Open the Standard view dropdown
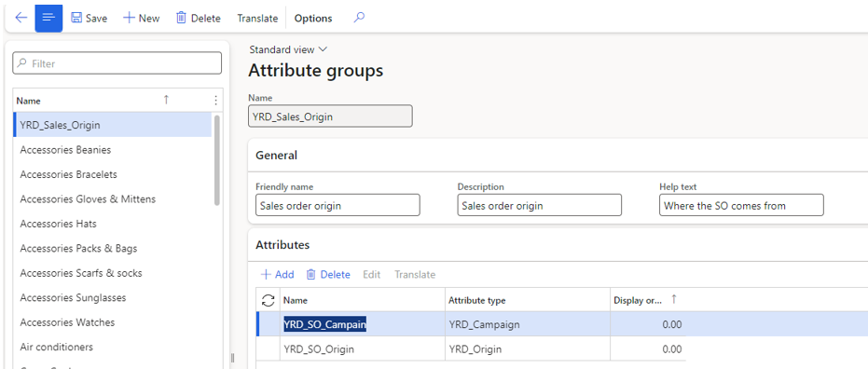 pos(288,49)
